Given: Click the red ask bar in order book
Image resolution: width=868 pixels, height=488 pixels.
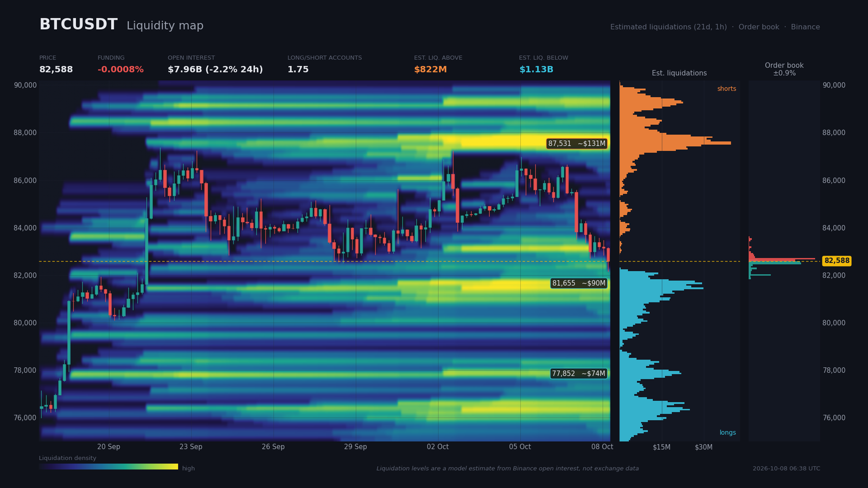Looking at the screenshot, I should 782,259.
